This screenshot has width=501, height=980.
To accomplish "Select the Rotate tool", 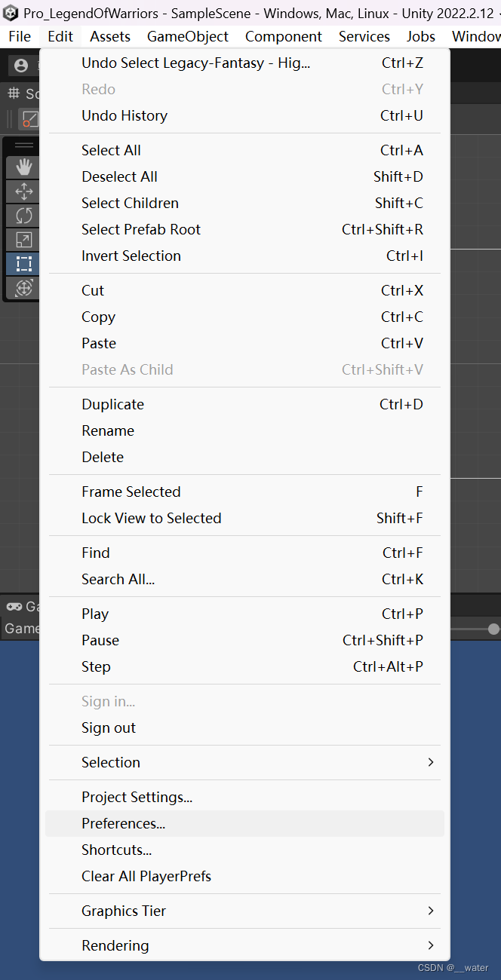I will [x=24, y=216].
